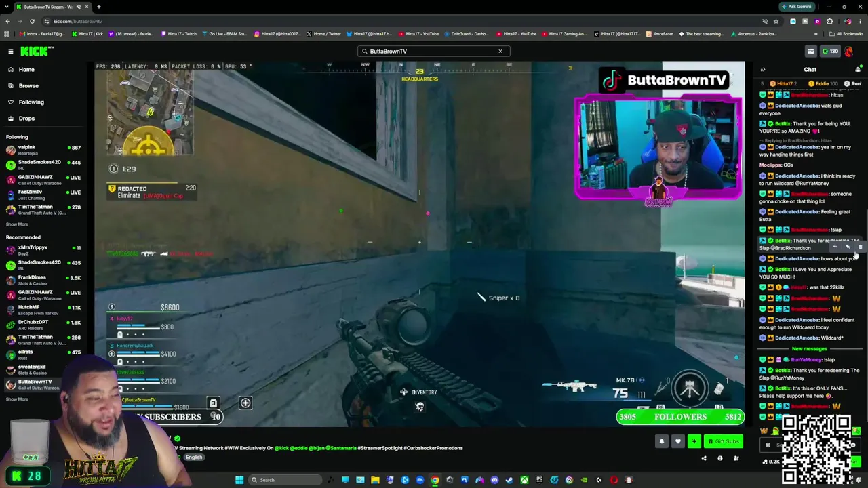Open the Nvidia app from the taskbar
The image size is (868, 488).
tap(584, 480)
